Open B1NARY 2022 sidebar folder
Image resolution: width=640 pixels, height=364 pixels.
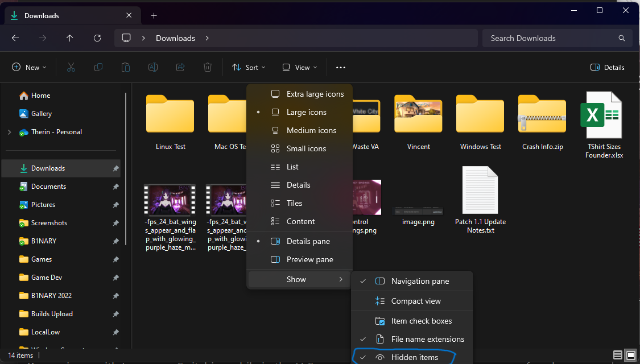coord(61,295)
